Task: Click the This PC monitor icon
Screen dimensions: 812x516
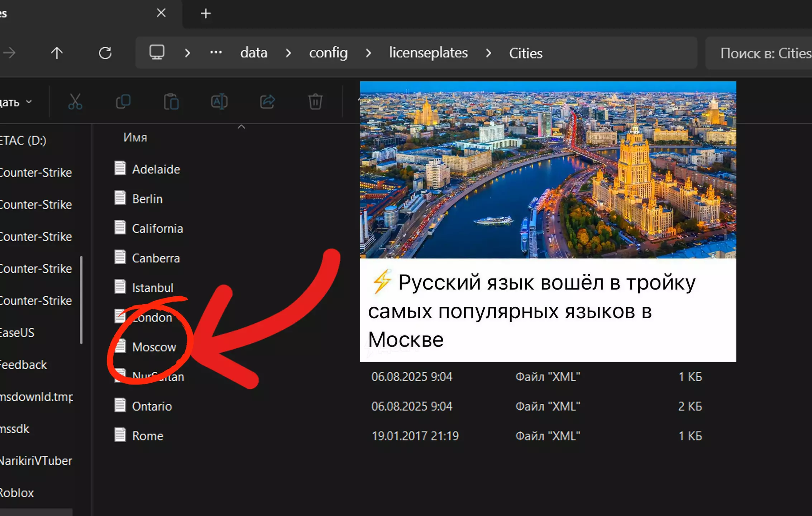Action: [157, 53]
